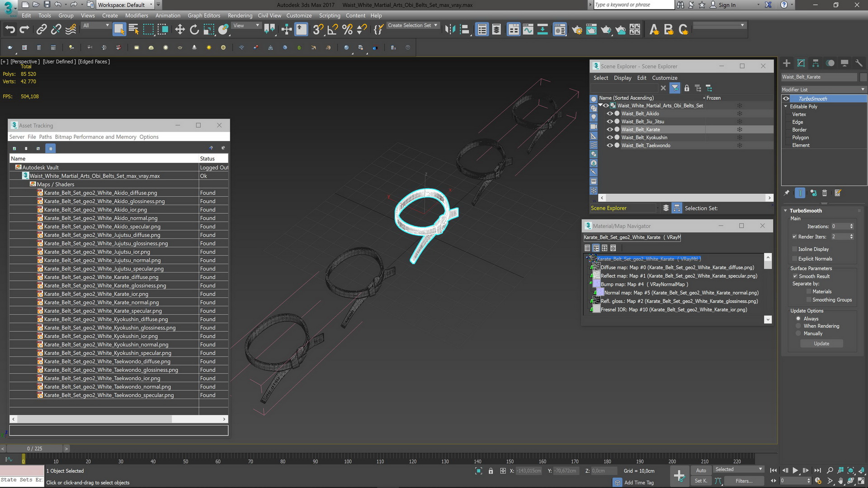Collapse the Waist_White_Martial_Arts_Obi_Belts_Set tree node

pyautogui.click(x=600, y=105)
